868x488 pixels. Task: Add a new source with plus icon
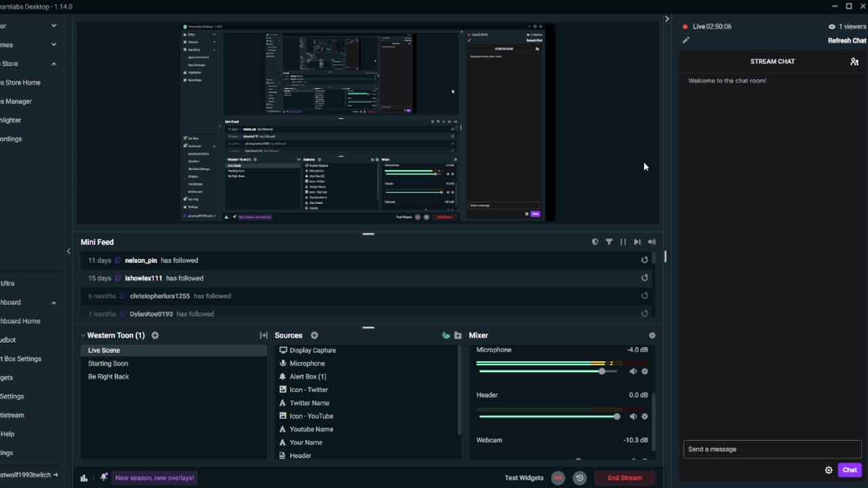click(x=314, y=335)
